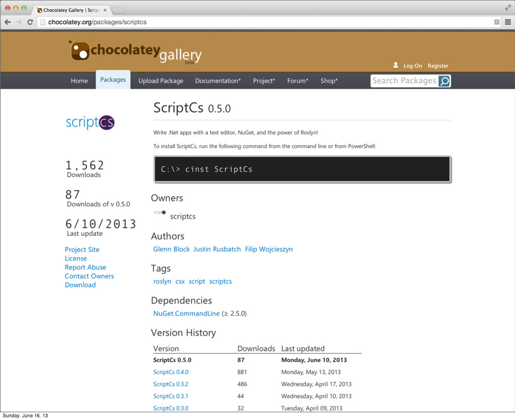Click the Wednesday, April 17, 2013 date cell
515x420 pixels.
316,384
